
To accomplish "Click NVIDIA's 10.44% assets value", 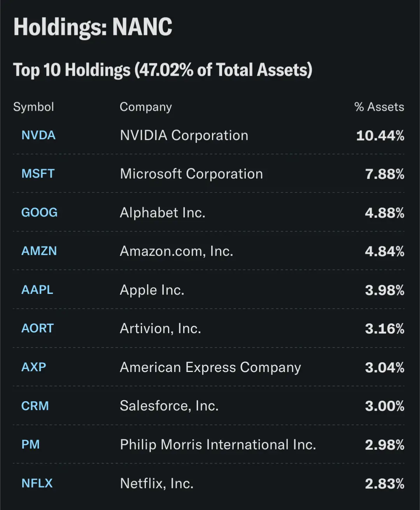I will point(380,136).
